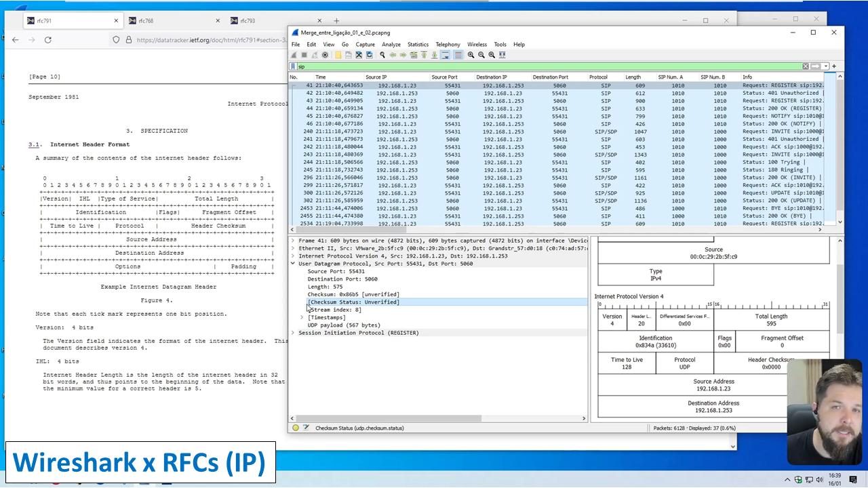Open Wireshark Telephony menu
The width and height of the screenshot is (868, 488).
pos(448,44)
